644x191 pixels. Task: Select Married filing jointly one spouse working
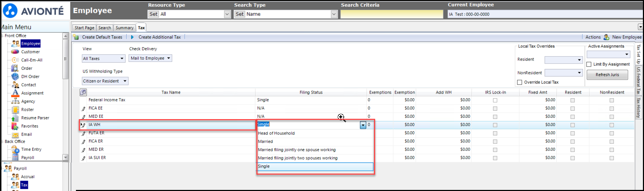pos(315,150)
